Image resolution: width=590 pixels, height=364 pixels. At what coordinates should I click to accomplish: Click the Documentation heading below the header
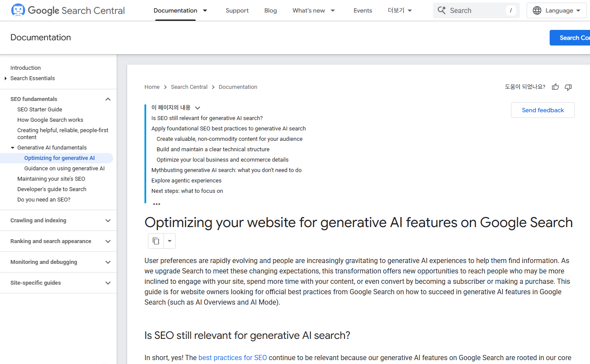41,38
